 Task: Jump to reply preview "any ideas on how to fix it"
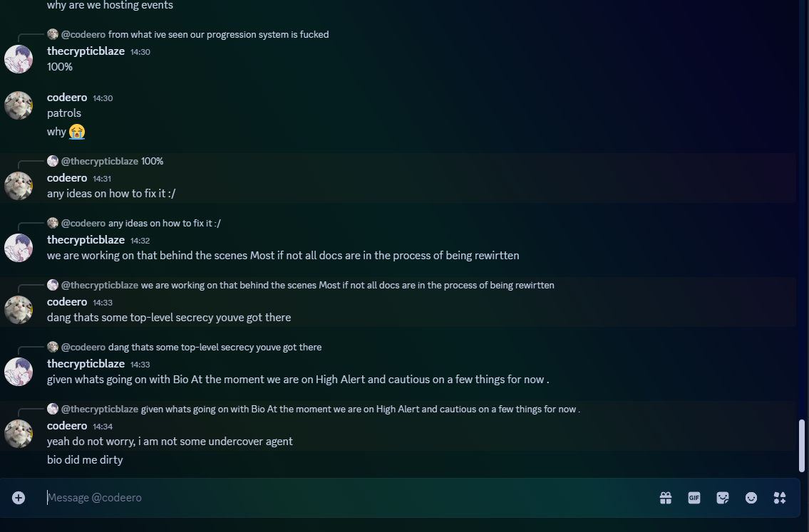[165, 223]
